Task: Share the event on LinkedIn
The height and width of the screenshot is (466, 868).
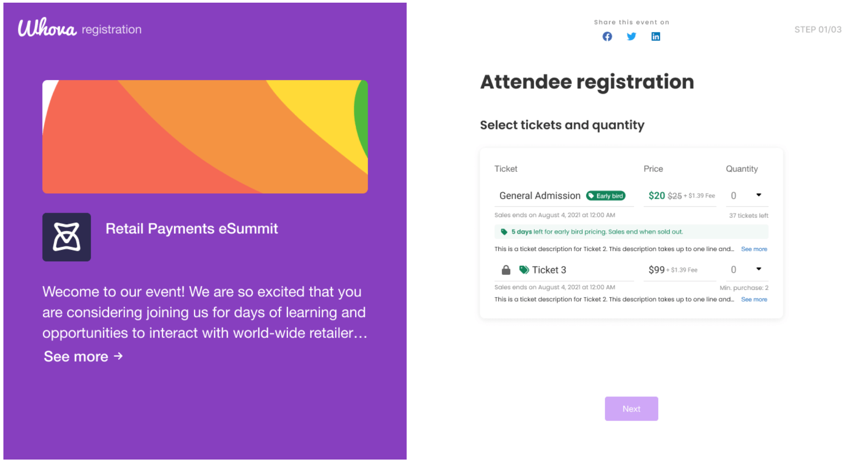Action: pos(656,36)
